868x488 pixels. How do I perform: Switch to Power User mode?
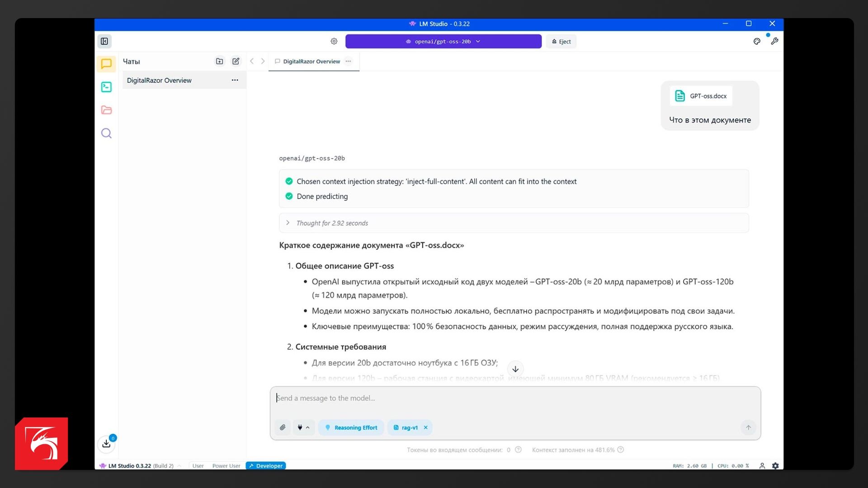point(226,466)
